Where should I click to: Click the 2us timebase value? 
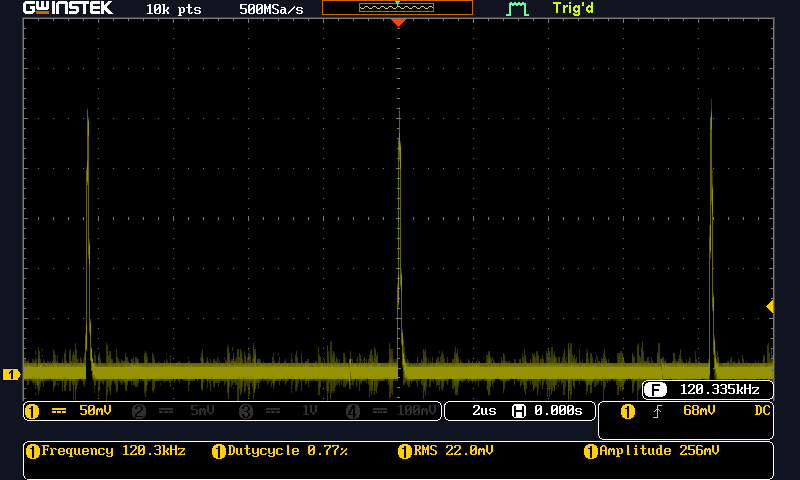tap(484, 411)
